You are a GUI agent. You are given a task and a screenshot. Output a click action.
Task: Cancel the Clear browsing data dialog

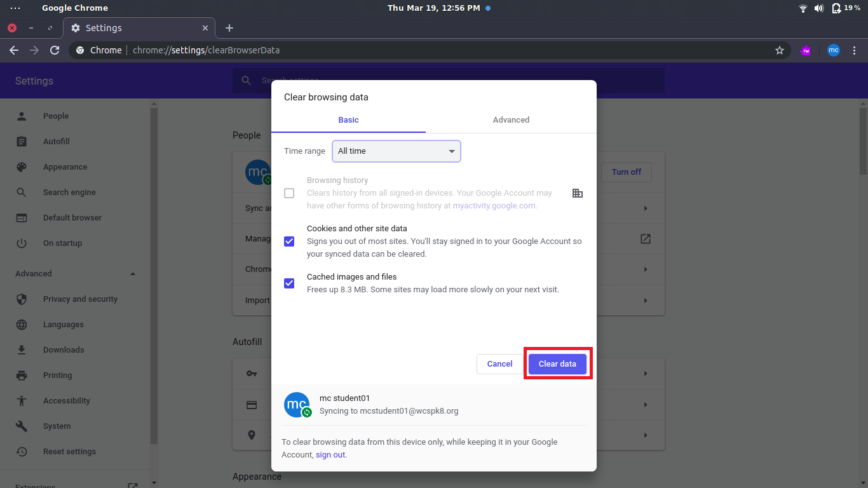coord(499,364)
